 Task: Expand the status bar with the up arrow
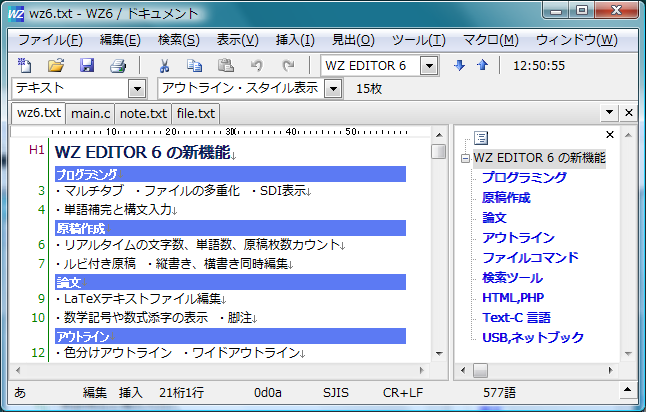click(627, 390)
